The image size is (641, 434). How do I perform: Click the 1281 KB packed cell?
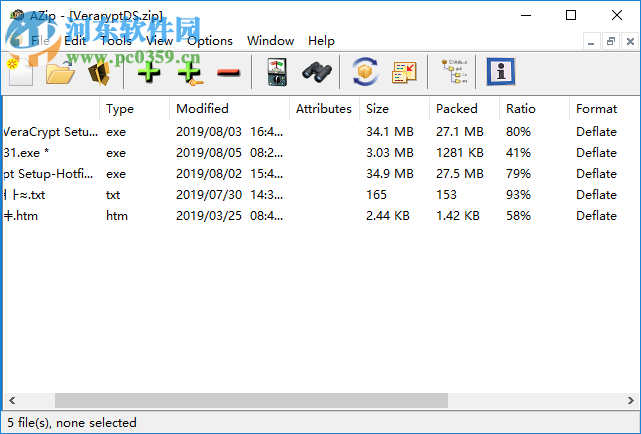pos(459,153)
